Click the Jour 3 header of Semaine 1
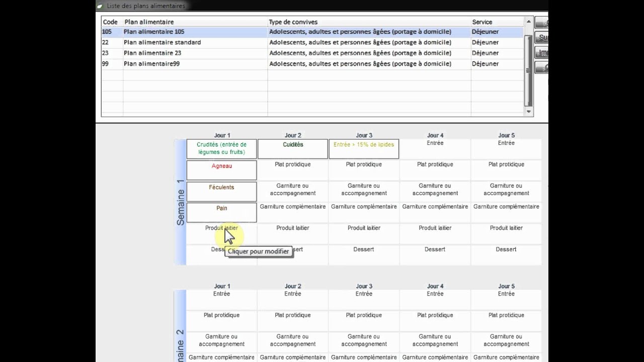The height and width of the screenshot is (362, 644). pos(364,135)
